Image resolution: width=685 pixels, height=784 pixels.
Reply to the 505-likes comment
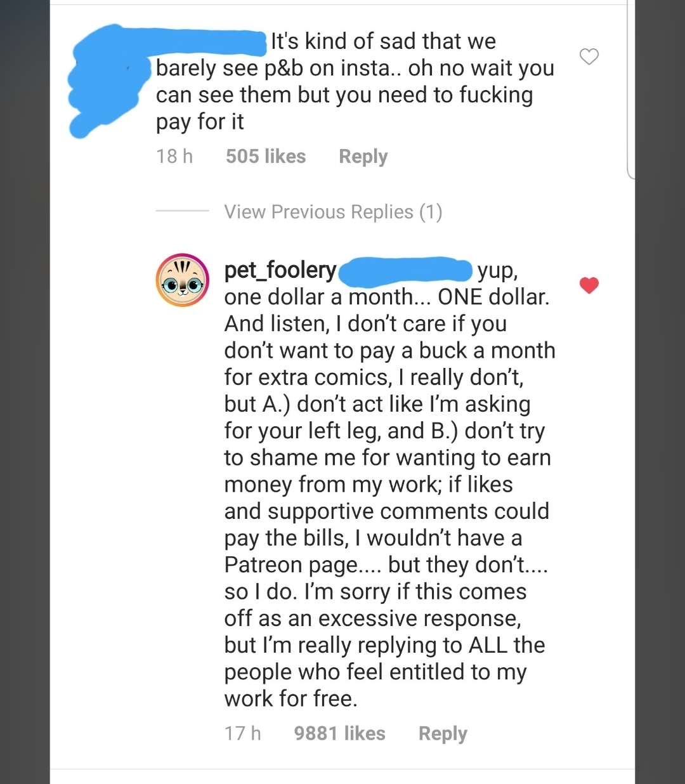363,156
